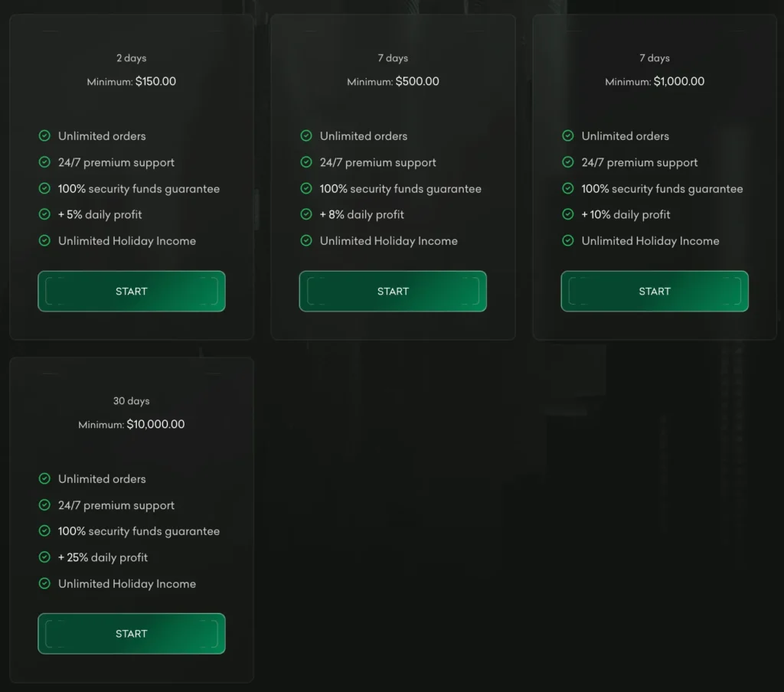Click Unlimited orders check icon in $150 plan
This screenshot has width=784, height=692.
pos(44,135)
